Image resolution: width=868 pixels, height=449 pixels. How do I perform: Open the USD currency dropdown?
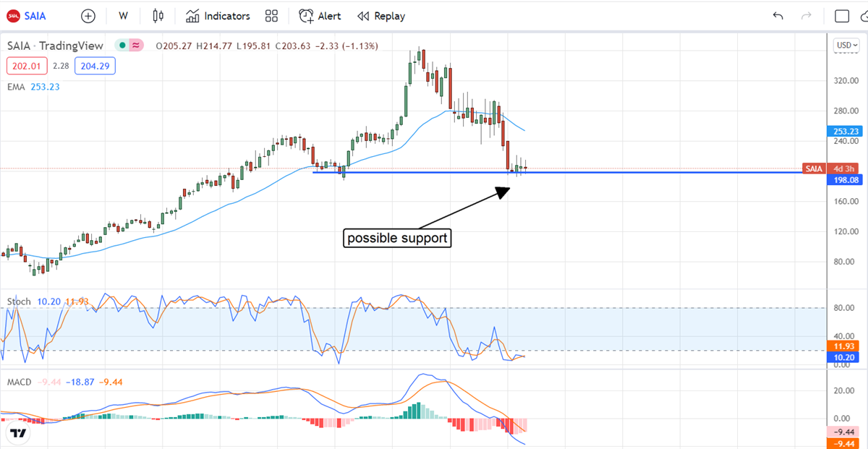pyautogui.click(x=845, y=45)
